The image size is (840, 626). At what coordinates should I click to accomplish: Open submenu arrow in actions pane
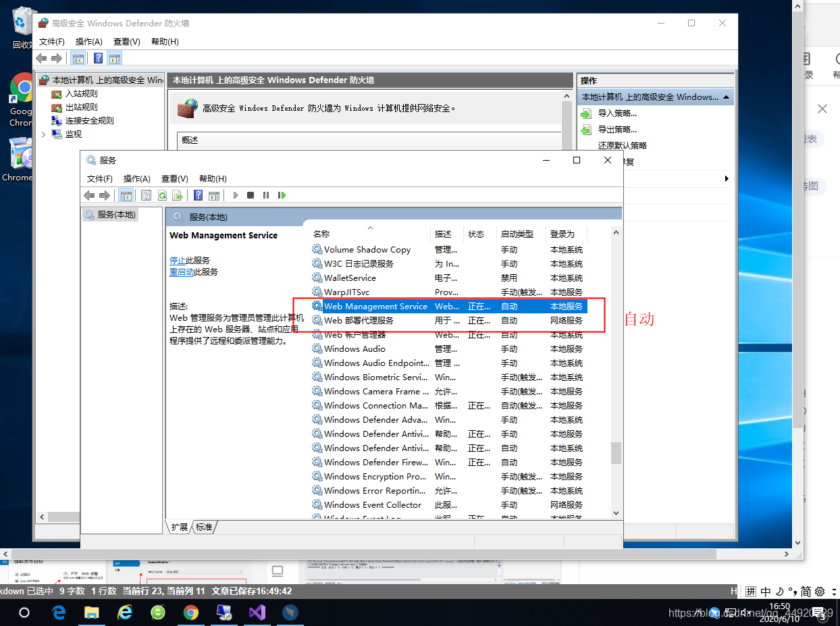tap(727, 178)
